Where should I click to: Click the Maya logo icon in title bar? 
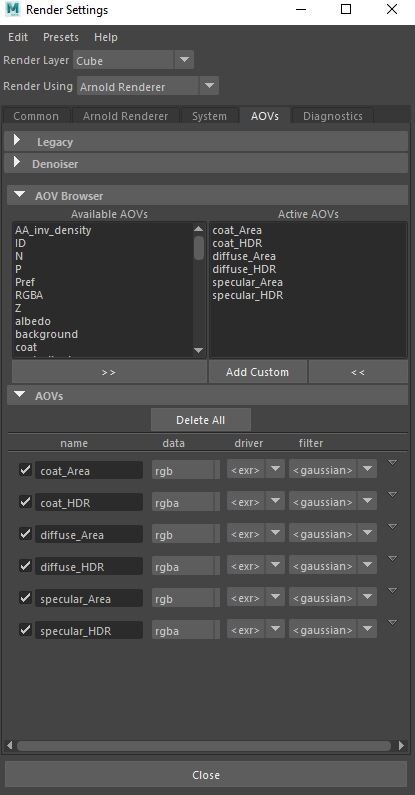13,10
